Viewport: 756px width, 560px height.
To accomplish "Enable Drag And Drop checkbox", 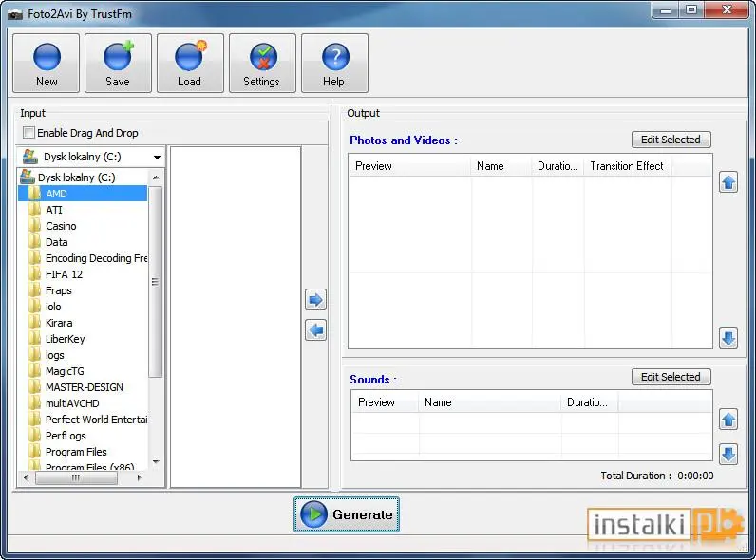I will pyautogui.click(x=28, y=133).
